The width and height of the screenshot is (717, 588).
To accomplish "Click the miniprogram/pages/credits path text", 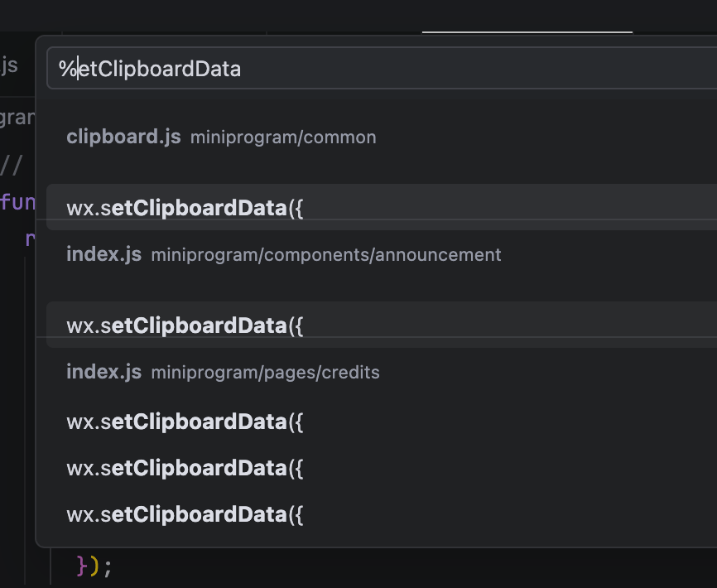I will click(x=265, y=373).
